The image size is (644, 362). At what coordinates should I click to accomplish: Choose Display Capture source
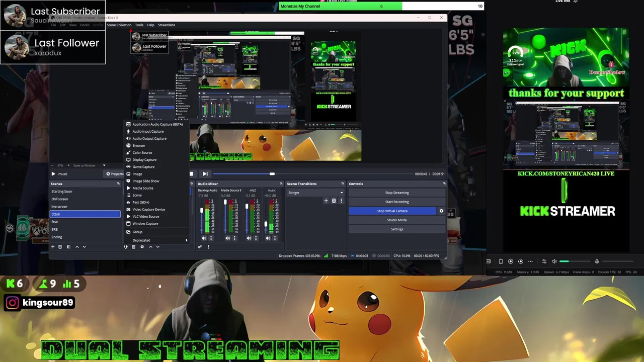(157, 160)
